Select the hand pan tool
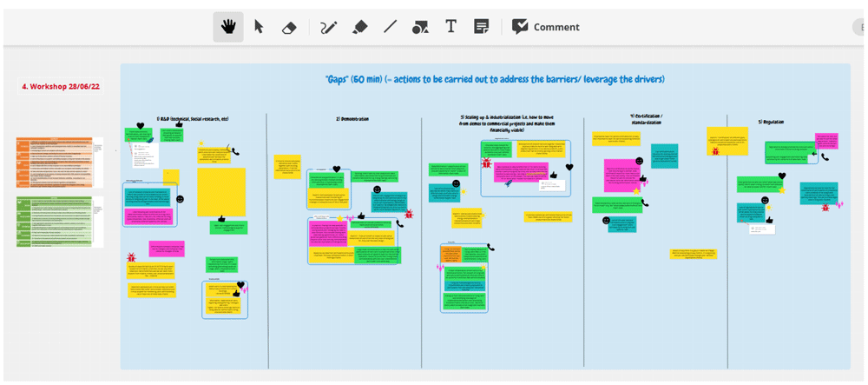The image size is (868, 385). click(228, 27)
